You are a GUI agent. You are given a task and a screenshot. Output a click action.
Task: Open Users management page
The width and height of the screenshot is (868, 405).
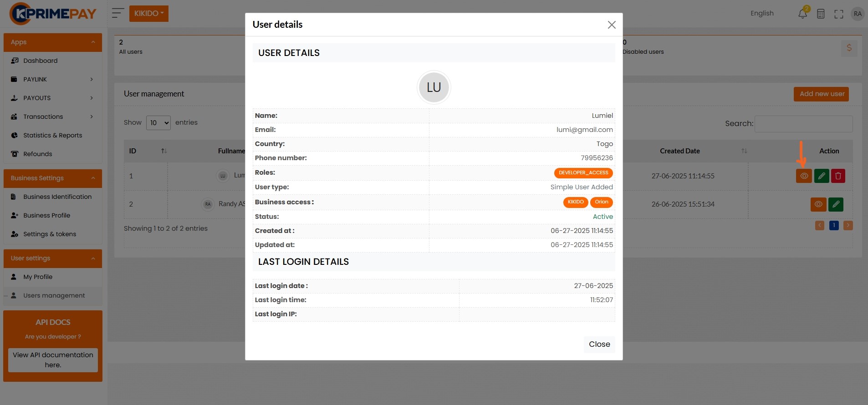coord(53,295)
